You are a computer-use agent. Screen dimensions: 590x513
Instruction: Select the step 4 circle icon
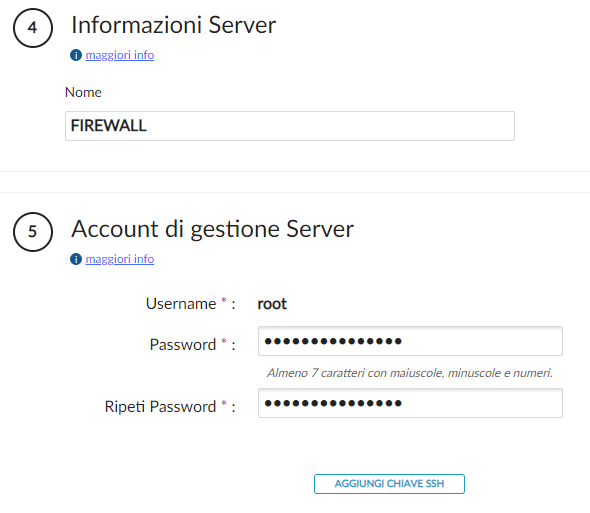33,28
